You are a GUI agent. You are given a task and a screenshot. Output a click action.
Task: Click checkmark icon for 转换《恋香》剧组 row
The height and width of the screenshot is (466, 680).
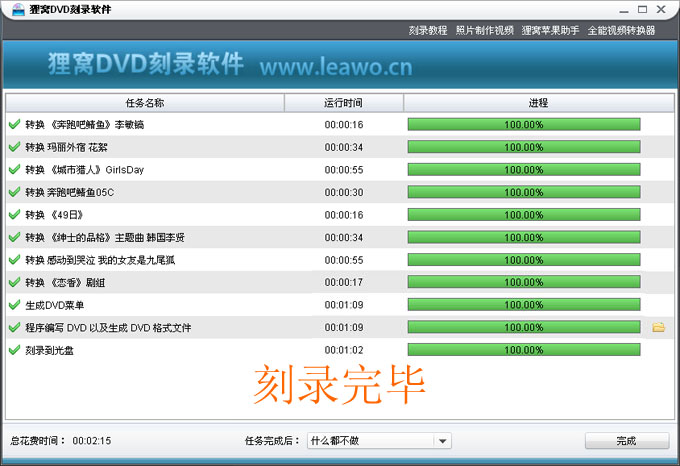14,283
